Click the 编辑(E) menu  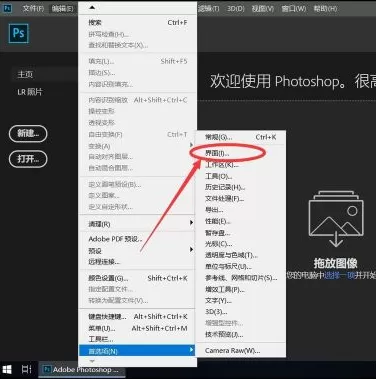pos(62,8)
